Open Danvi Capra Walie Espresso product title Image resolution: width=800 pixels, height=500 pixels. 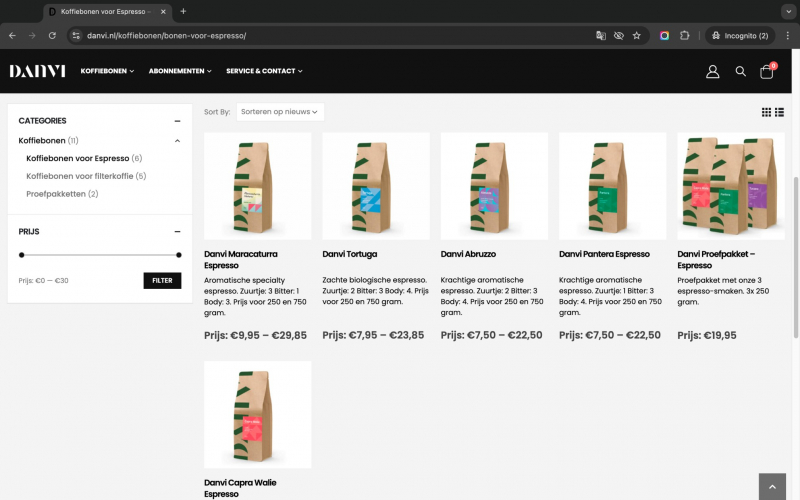pos(240,488)
